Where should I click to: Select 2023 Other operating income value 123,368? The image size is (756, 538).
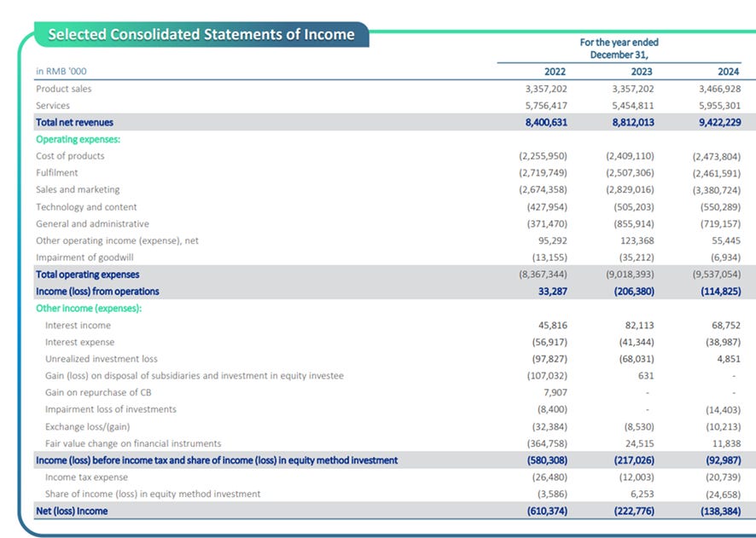[x=637, y=240]
